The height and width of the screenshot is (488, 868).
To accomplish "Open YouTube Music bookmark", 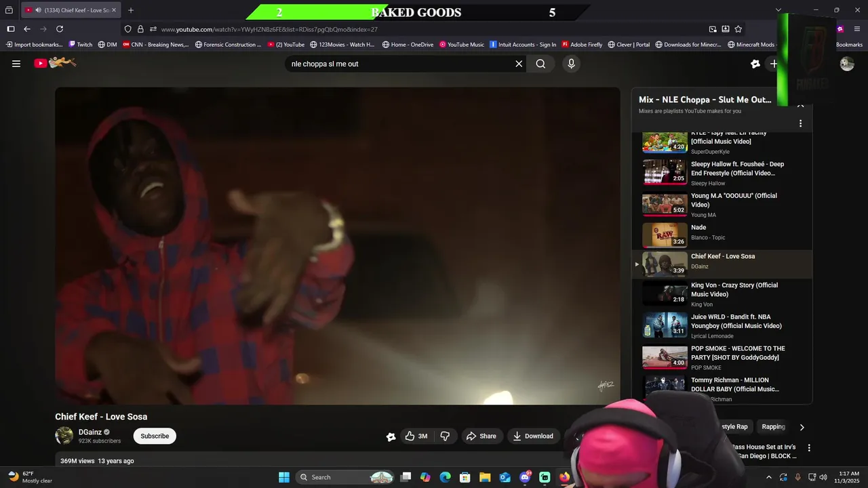I will pyautogui.click(x=462, y=45).
